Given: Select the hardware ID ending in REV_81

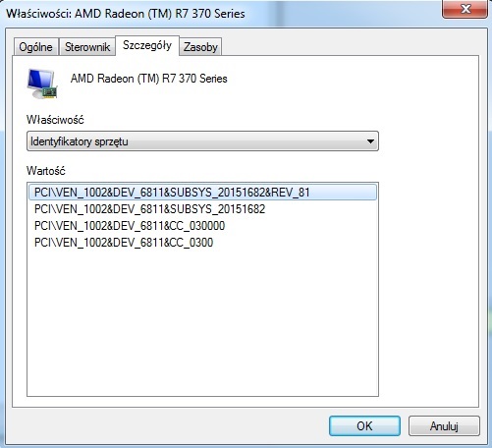Looking at the screenshot, I should (x=202, y=193).
